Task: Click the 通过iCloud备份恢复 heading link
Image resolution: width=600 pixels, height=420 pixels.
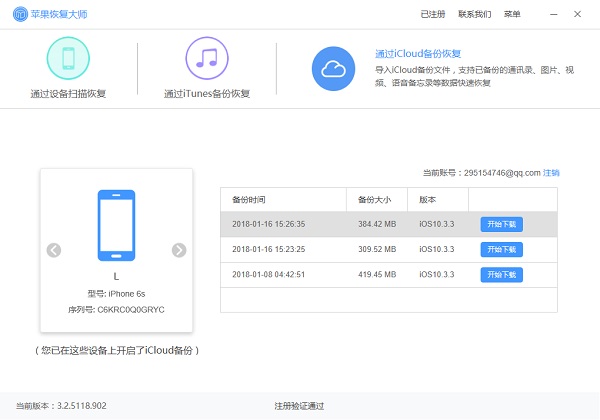Action: 418,54
